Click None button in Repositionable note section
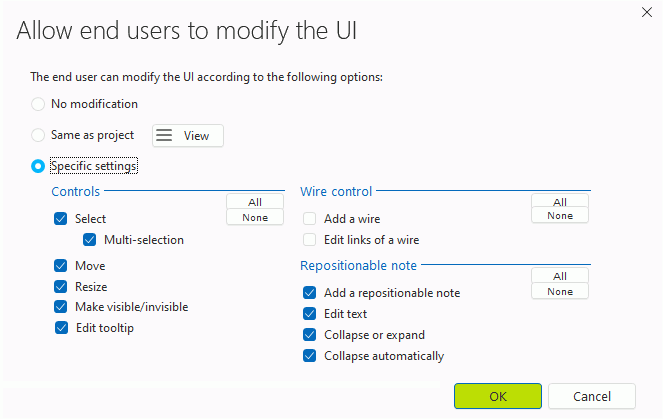Image resolution: width=663 pixels, height=419 pixels. 560,291
